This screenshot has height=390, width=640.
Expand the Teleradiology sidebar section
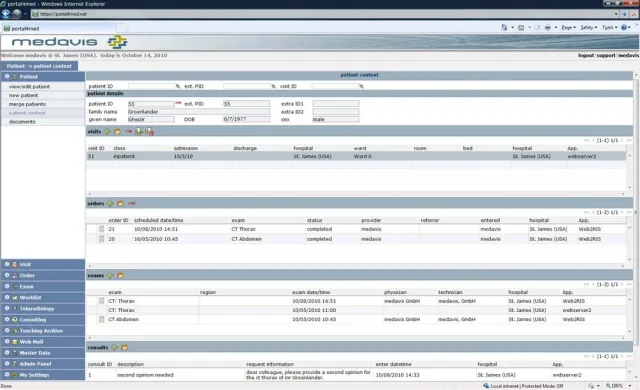[43, 308]
